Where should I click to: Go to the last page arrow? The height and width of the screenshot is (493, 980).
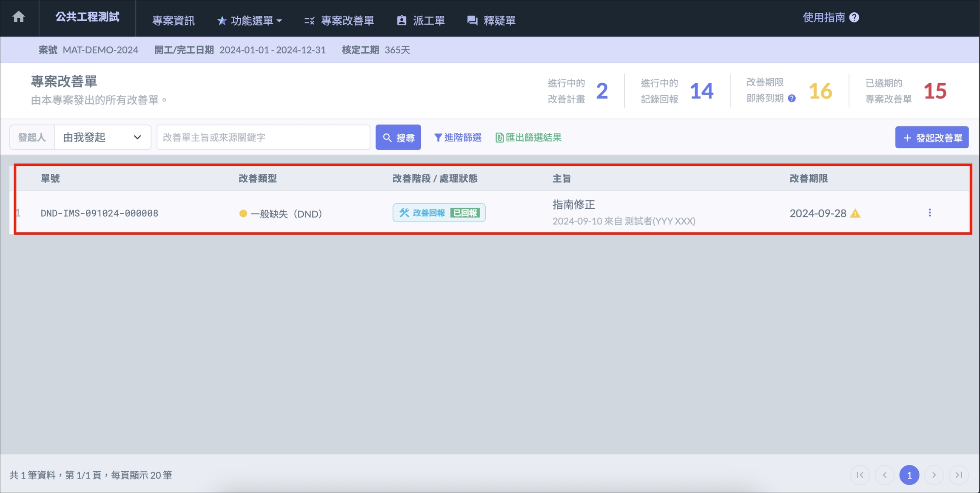click(x=958, y=475)
